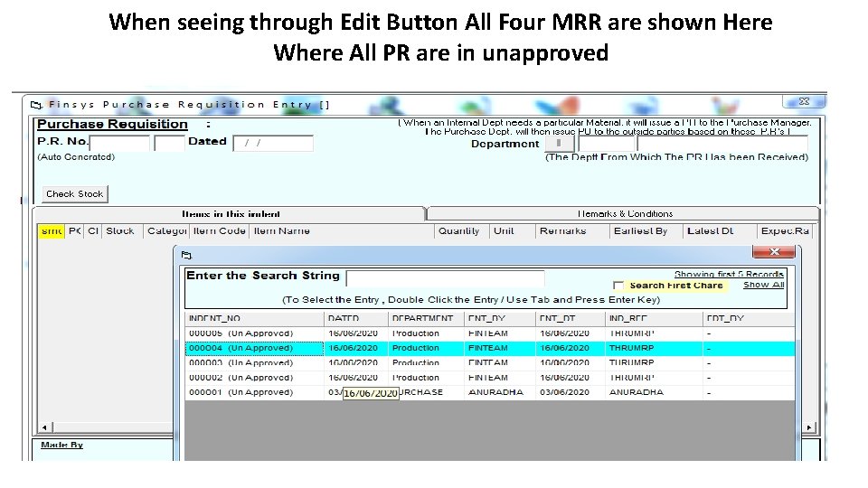Viewport: 868px width, 488px height.
Task: Click ANURADHA in ENT_BY column
Action: (x=495, y=392)
